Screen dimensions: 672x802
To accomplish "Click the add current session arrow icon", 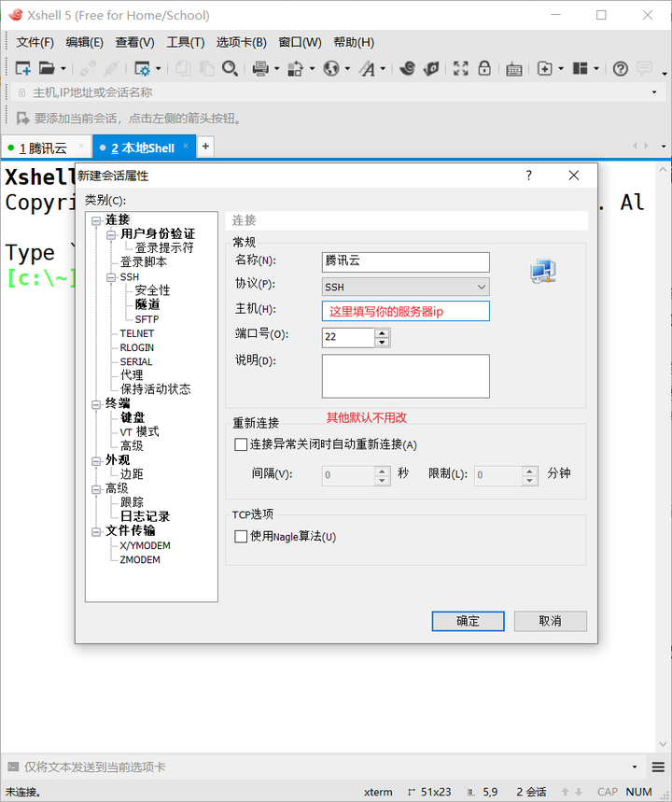I will click(x=23, y=119).
